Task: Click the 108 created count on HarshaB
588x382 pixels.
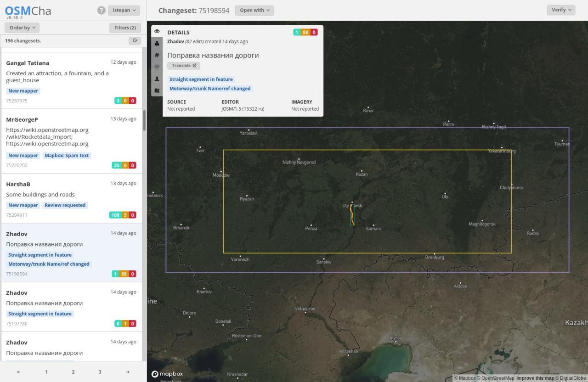Action: (115, 215)
